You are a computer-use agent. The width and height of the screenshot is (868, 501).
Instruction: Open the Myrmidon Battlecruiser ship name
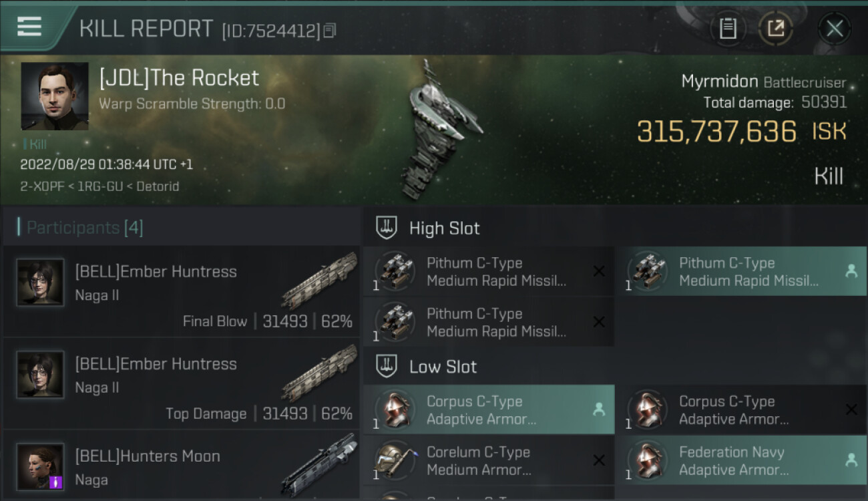[763, 82]
